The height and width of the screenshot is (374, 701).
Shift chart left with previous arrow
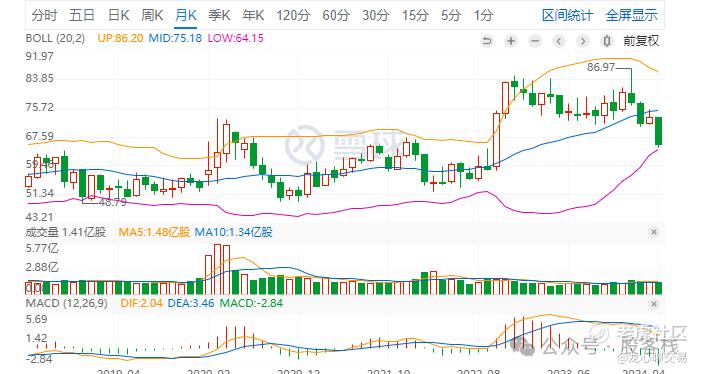coord(559,42)
